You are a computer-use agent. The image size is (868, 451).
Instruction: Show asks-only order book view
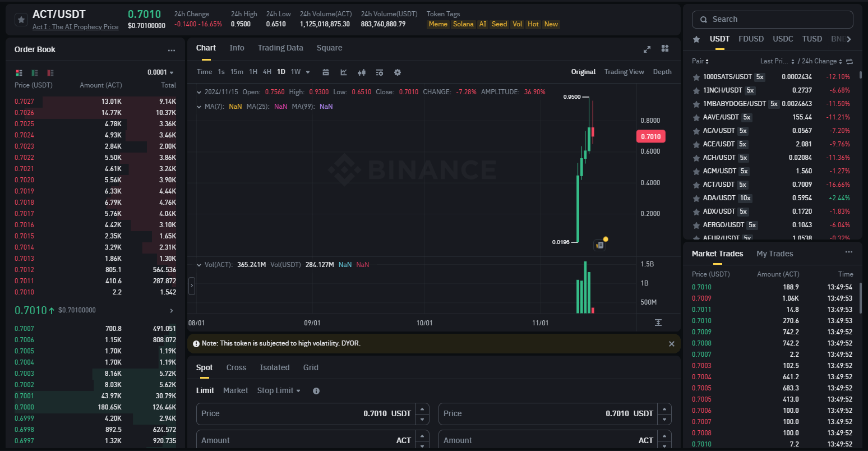coord(50,73)
